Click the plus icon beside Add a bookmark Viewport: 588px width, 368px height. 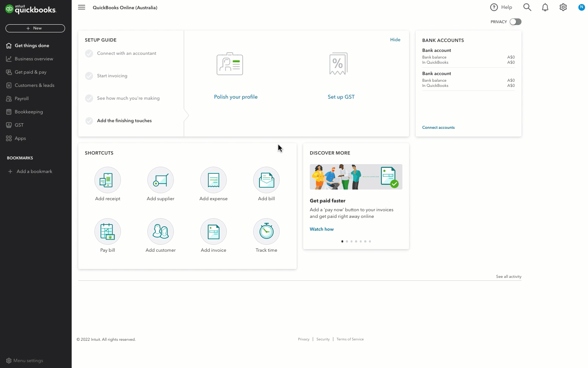click(10, 171)
